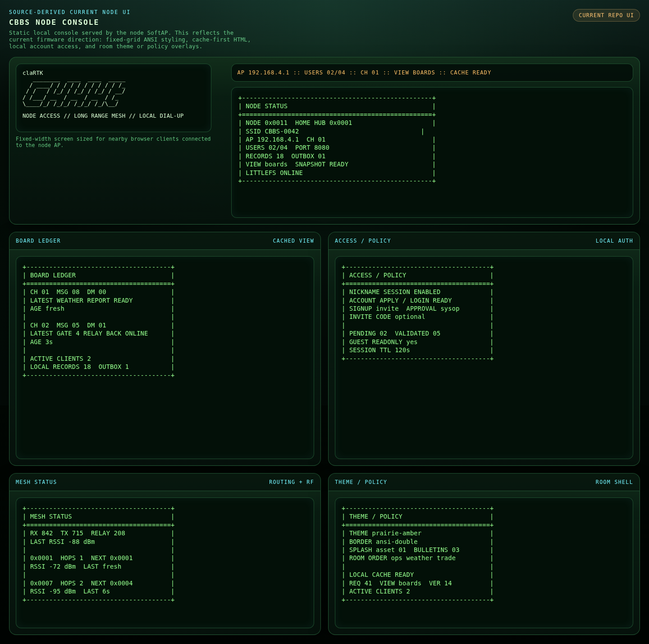This screenshot has width=649, height=644.
Task: Click the THEME / POLICY panel header
Action: (361, 482)
